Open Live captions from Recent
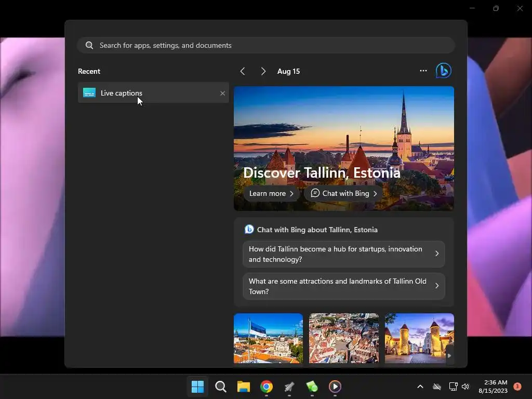532x399 pixels. pos(153,92)
